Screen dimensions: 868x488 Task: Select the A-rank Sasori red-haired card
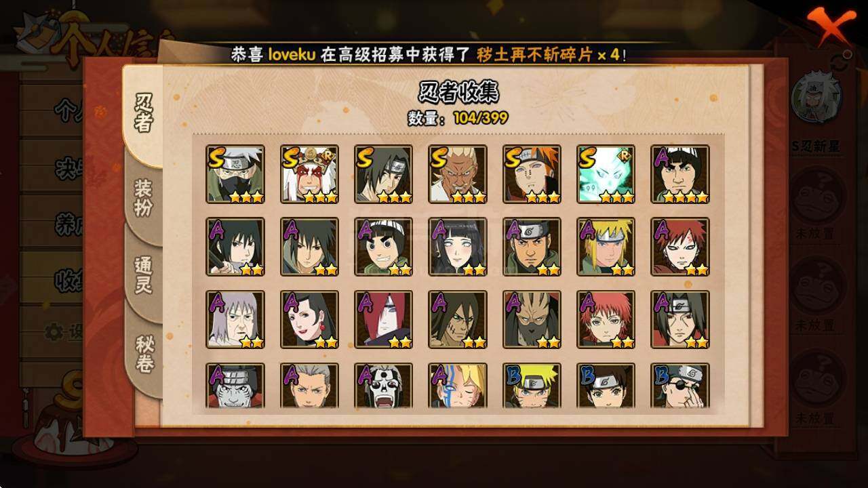[606, 320]
